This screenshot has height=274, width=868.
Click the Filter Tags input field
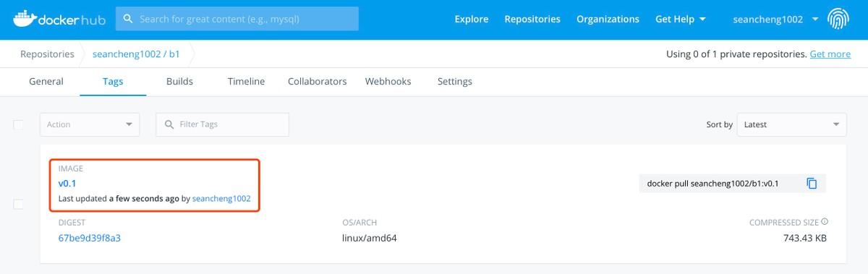click(222, 124)
